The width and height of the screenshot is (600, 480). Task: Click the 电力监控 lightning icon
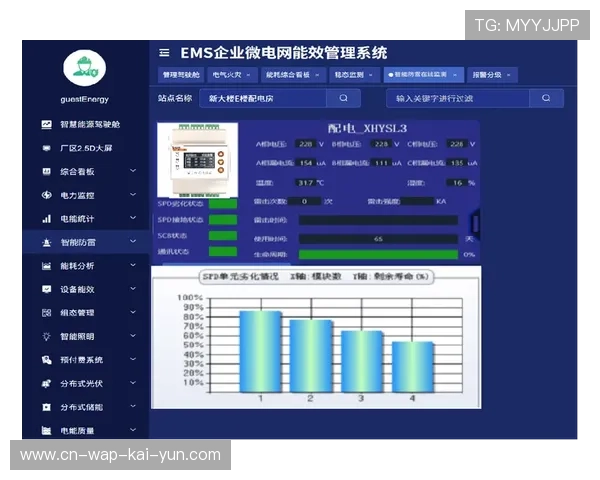46,195
